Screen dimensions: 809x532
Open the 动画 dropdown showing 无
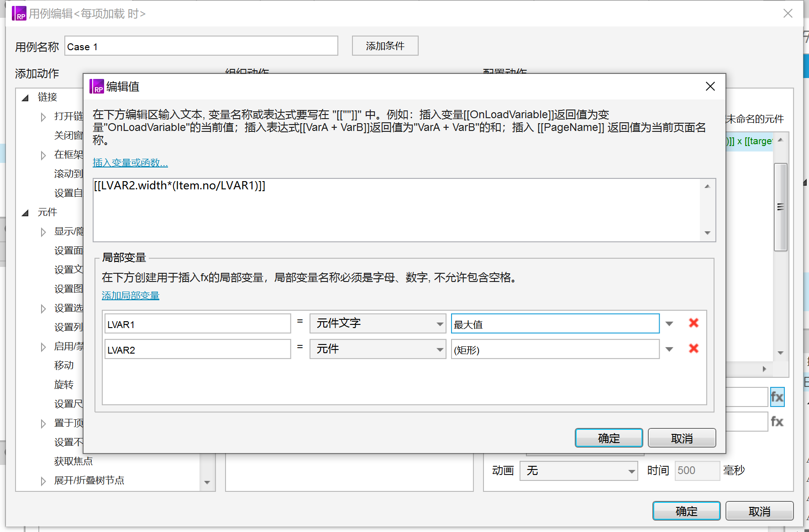pos(579,470)
